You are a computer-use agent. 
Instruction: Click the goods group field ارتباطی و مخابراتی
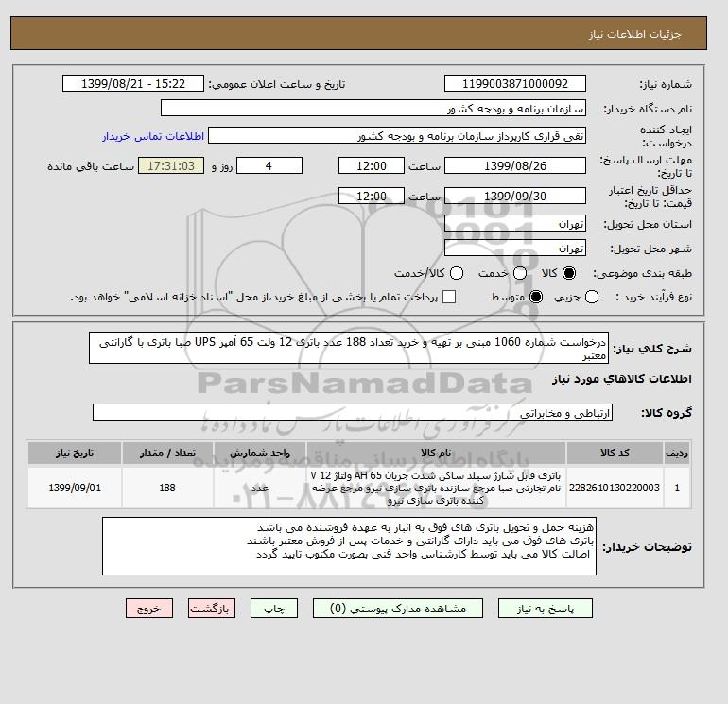click(x=353, y=412)
